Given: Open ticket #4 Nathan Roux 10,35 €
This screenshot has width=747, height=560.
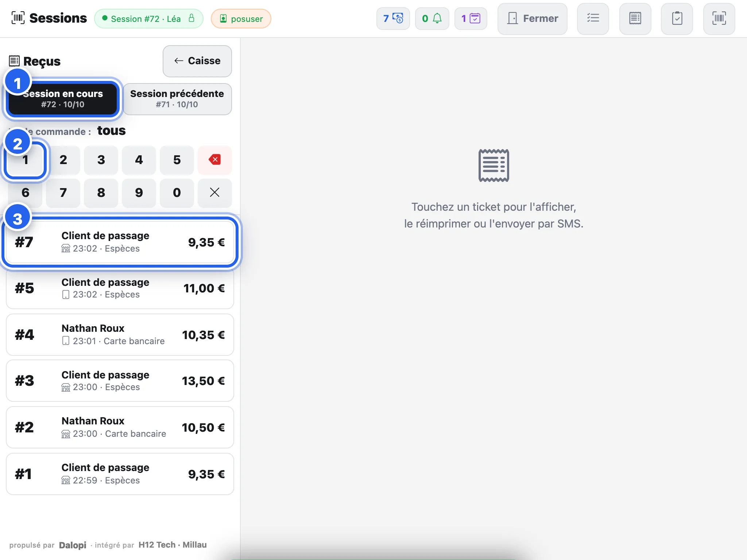Looking at the screenshot, I should (x=120, y=335).
